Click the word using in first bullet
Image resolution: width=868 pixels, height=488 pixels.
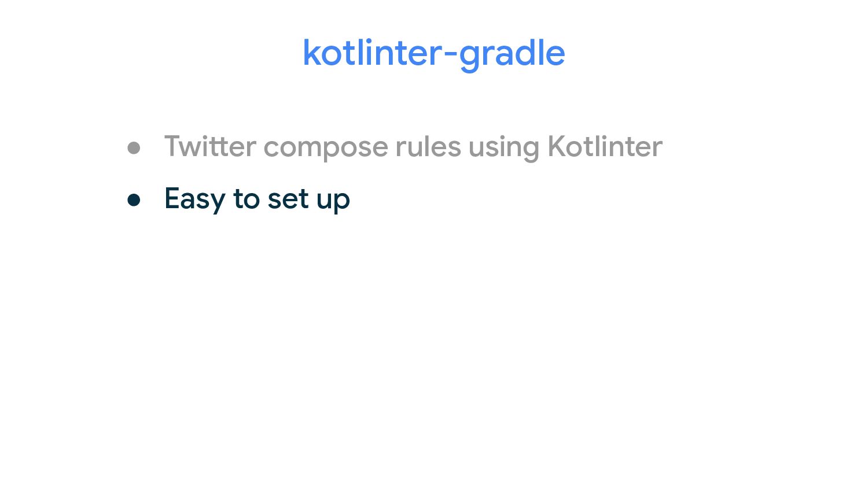coord(503,149)
